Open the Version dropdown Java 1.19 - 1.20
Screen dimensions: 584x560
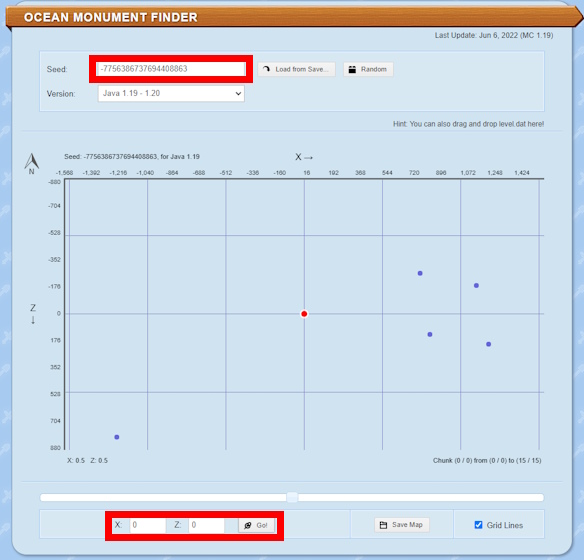171,93
